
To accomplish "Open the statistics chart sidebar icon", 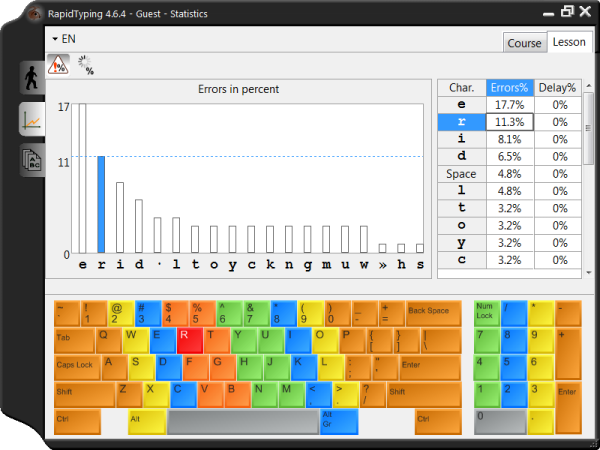I will pyautogui.click(x=32, y=119).
